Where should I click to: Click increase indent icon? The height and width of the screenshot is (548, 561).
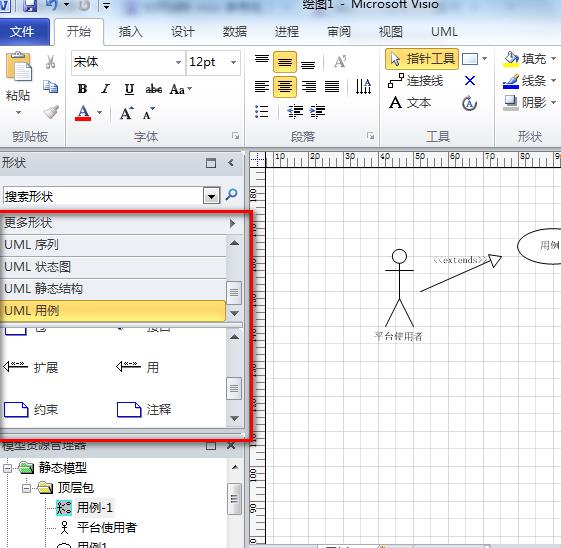click(317, 111)
